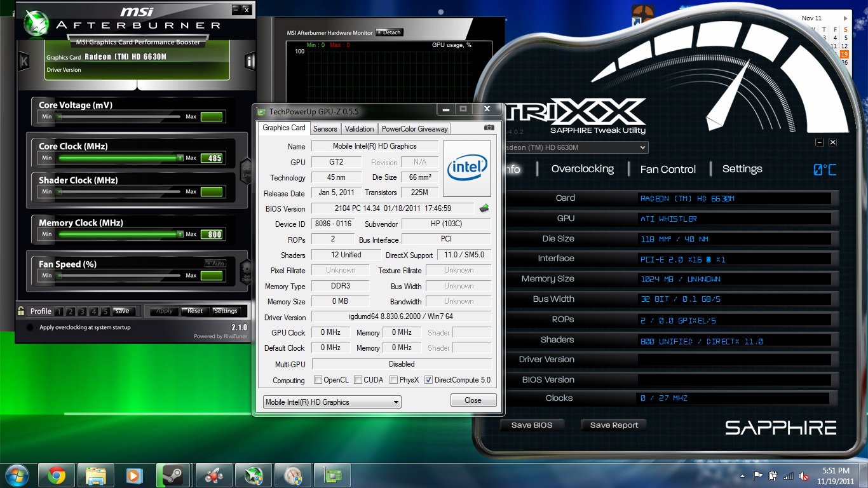Select the Graphics Card tab in GPU-Z

[x=284, y=128]
